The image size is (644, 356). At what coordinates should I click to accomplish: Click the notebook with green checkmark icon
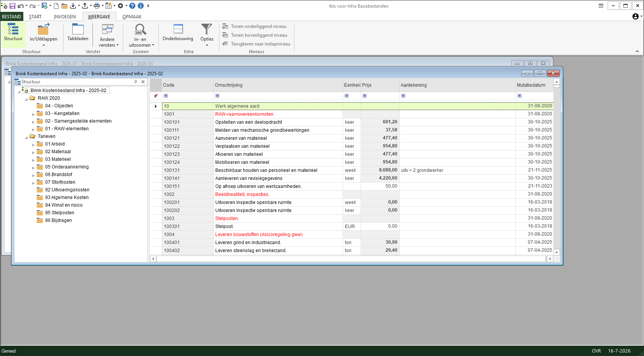pyautogui.click(x=44, y=6)
